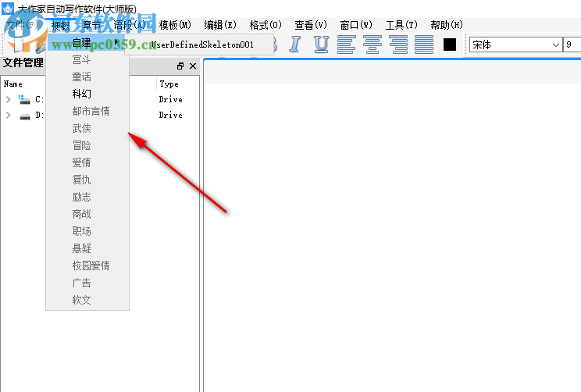The width and height of the screenshot is (581, 392).
Task: Select the C: drive icon
Action: coord(24,99)
